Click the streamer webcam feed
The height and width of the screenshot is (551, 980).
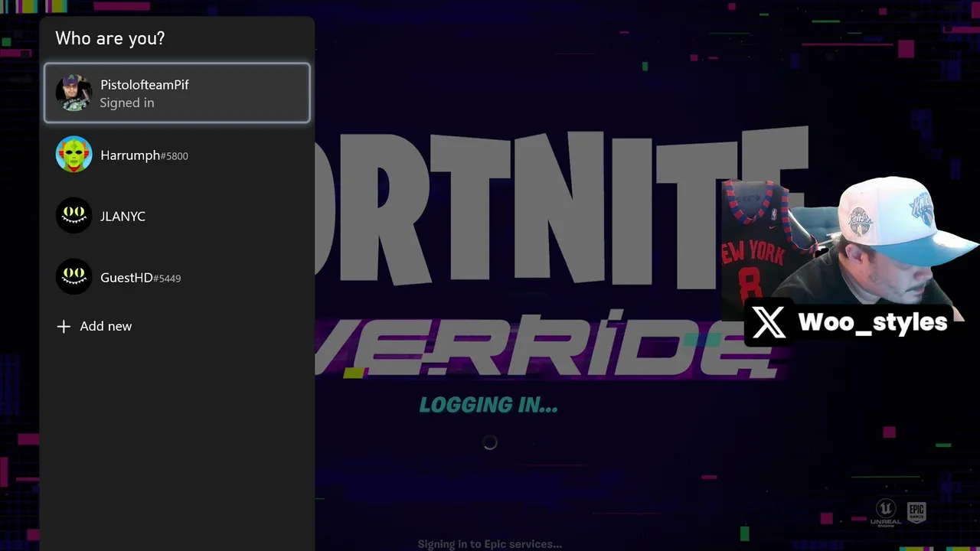tap(850, 249)
